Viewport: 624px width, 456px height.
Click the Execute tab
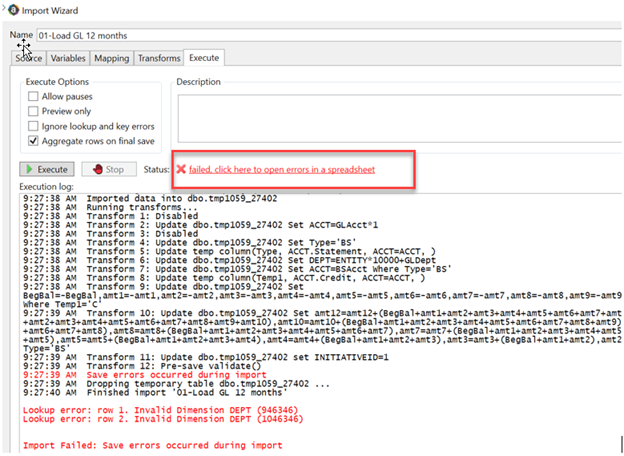click(204, 58)
